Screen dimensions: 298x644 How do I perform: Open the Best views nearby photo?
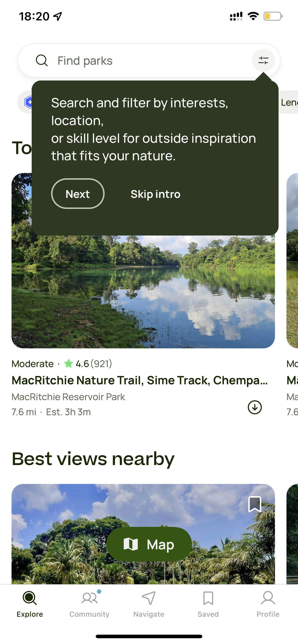coord(143,534)
